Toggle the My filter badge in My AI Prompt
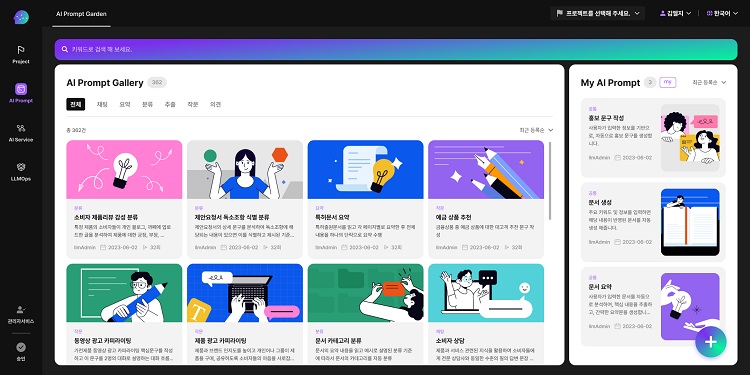This screenshot has width=750, height=375. coord(668,82)
